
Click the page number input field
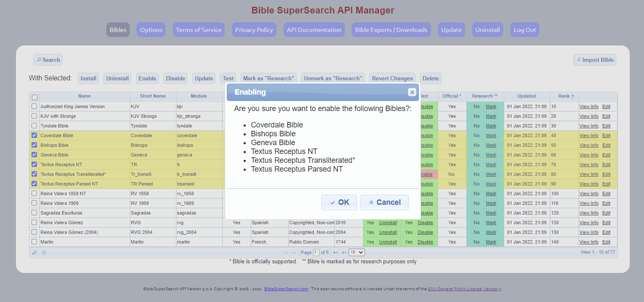coord(316,252)
